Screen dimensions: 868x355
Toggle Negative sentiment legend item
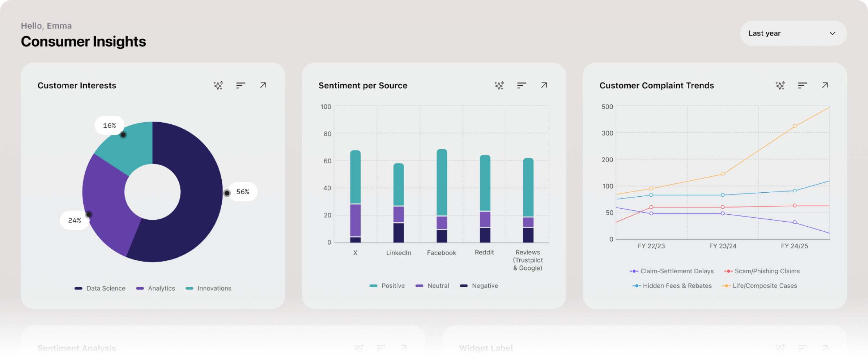click(x=479, y=286)
